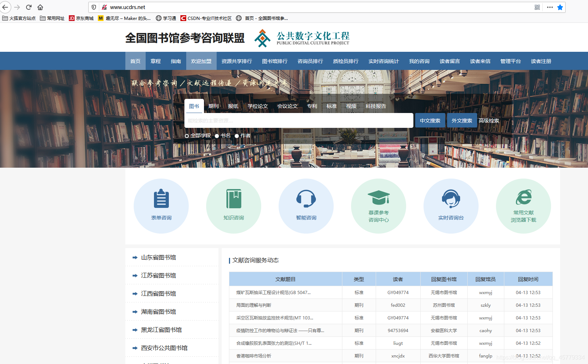Show the QR code icon in address bar
Viewport: 588px width, 364px height.
[x=537, y=7]
